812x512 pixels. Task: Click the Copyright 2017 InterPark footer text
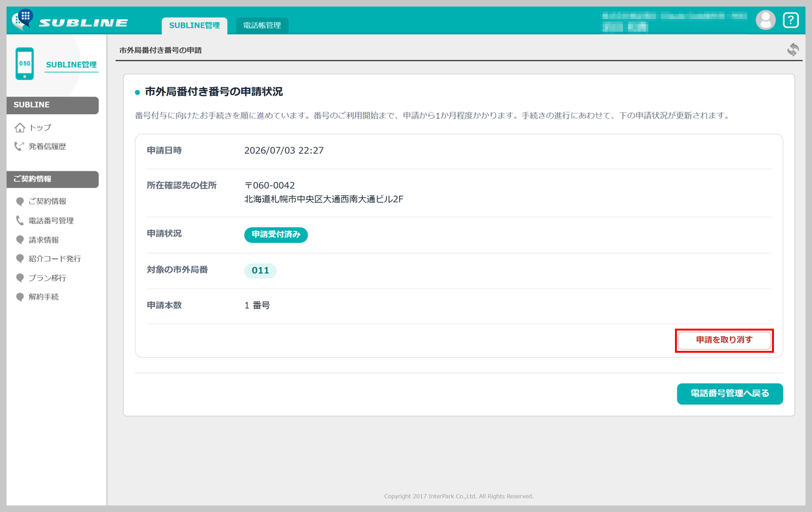coord(459,496)
